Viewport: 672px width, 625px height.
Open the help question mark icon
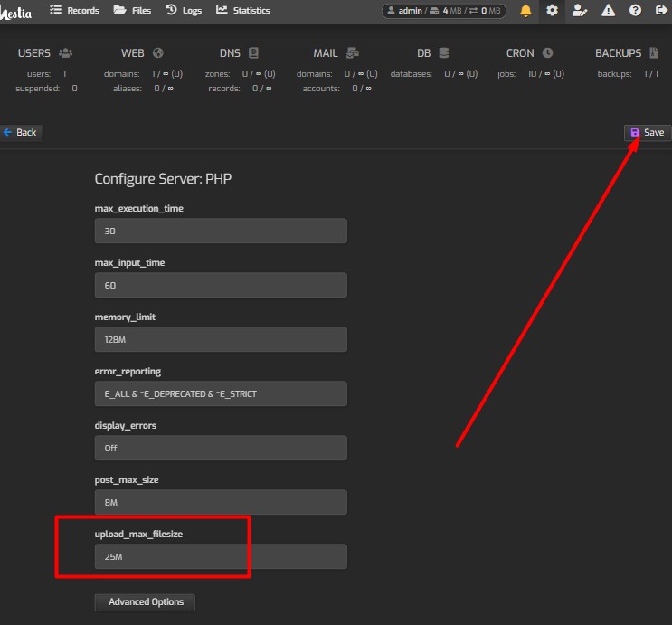click(635, 10)
